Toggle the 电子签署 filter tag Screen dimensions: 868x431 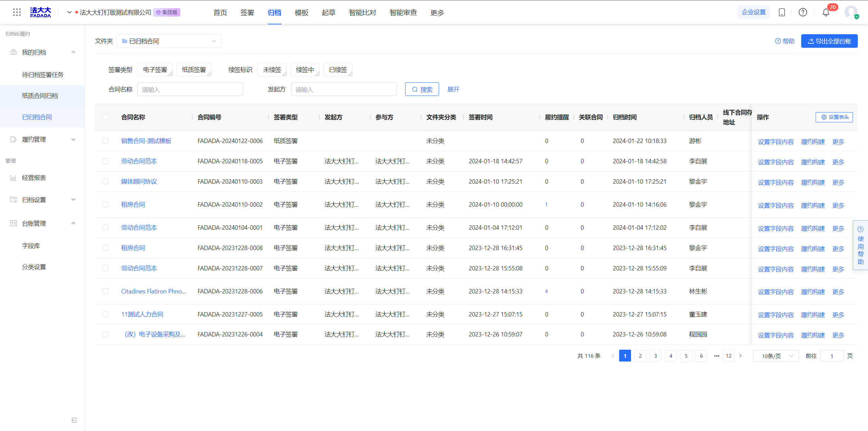(155, 69)
